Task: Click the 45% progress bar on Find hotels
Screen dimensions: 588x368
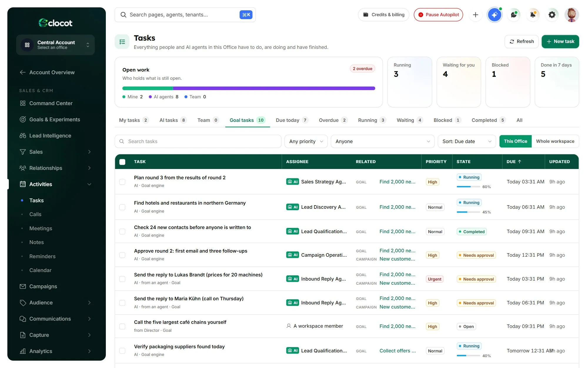Action: [x=468, y=212]
